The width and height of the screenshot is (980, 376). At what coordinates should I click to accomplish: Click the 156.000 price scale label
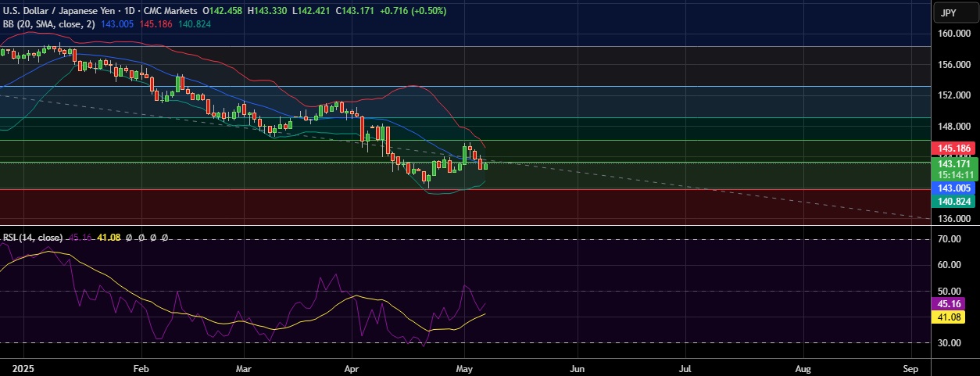[x=954, y=65]
